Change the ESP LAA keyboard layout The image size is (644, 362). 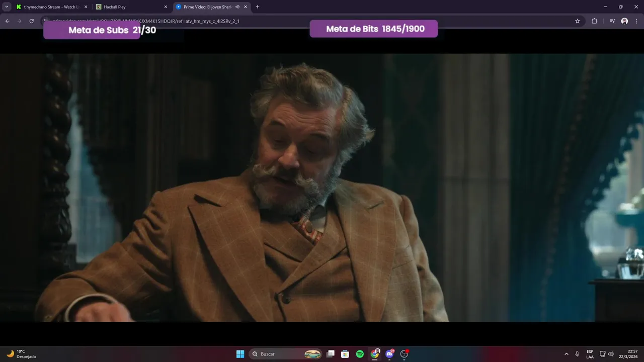pyautogui.click(x=590, y=354)
